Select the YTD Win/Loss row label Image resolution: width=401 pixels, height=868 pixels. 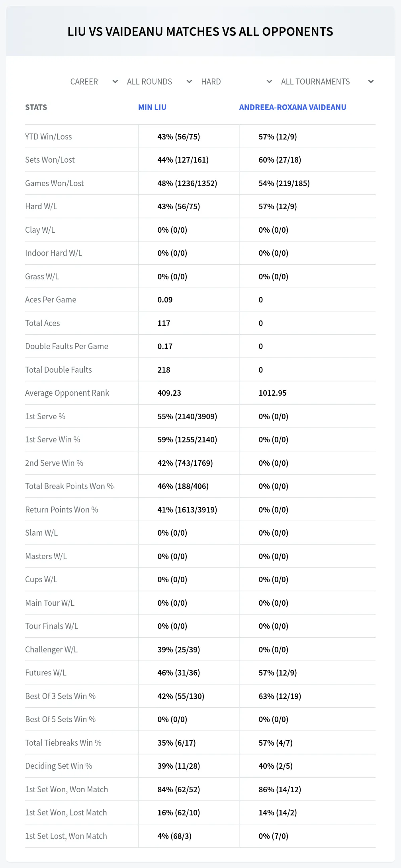point(49,137)
